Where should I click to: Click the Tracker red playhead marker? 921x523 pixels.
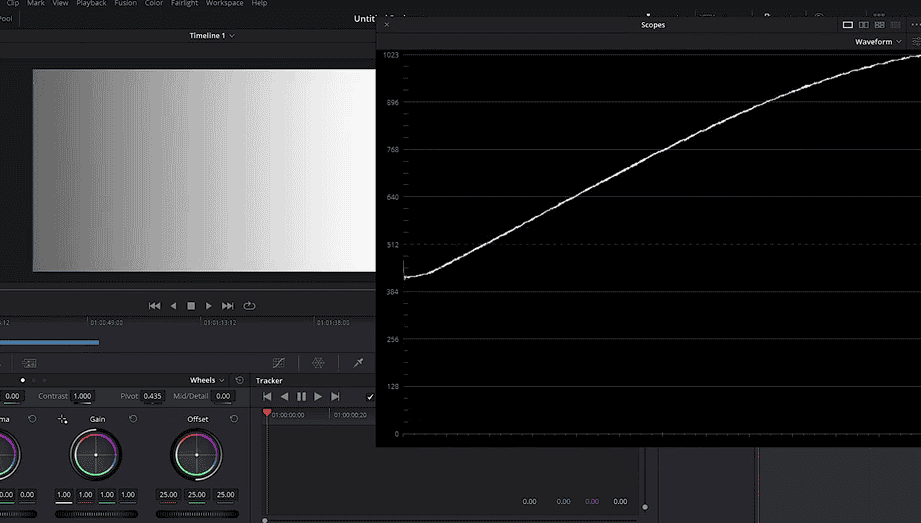pos(267,413)
